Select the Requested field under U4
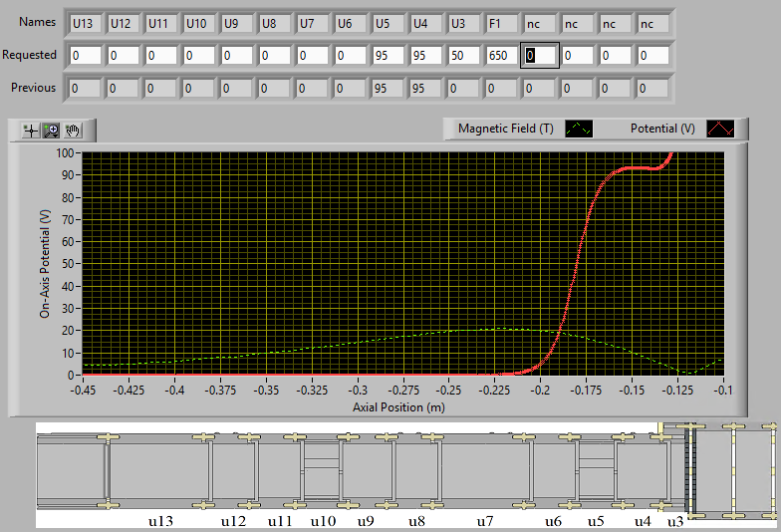Viewport: 781px width, 532px height. click(425, 55)
